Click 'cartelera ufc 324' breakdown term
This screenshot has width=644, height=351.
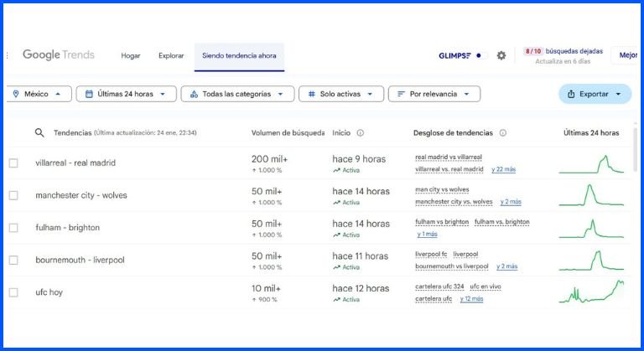(439, 286)
